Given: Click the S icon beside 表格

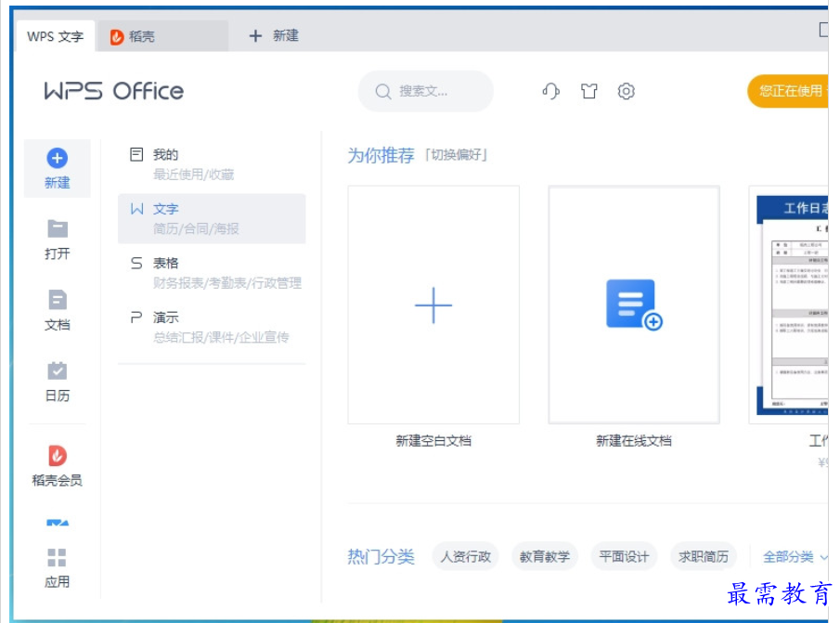Looking at the screenshot, I should (x=136, y=263).
